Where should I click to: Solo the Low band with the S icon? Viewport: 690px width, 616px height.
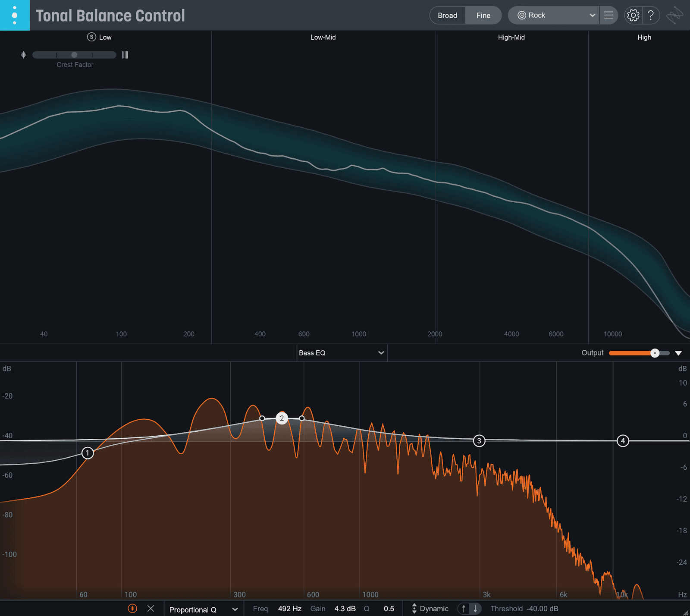(91, 37)
